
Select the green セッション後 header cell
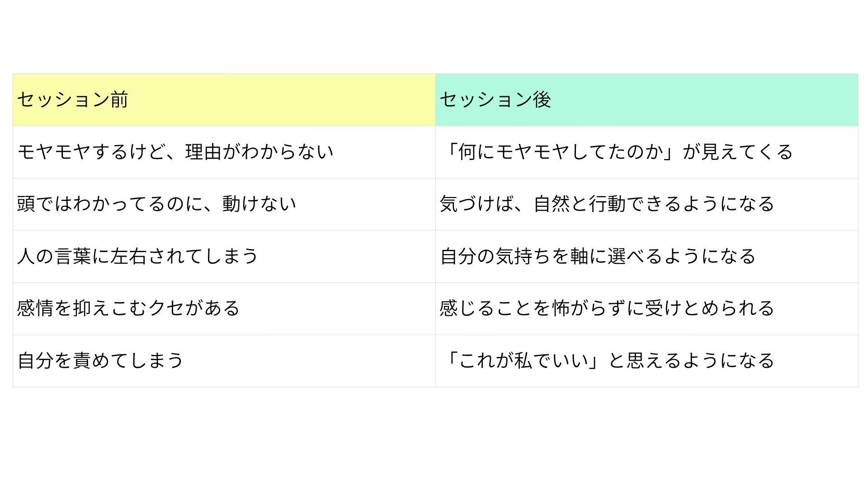[x=646, y=100]
